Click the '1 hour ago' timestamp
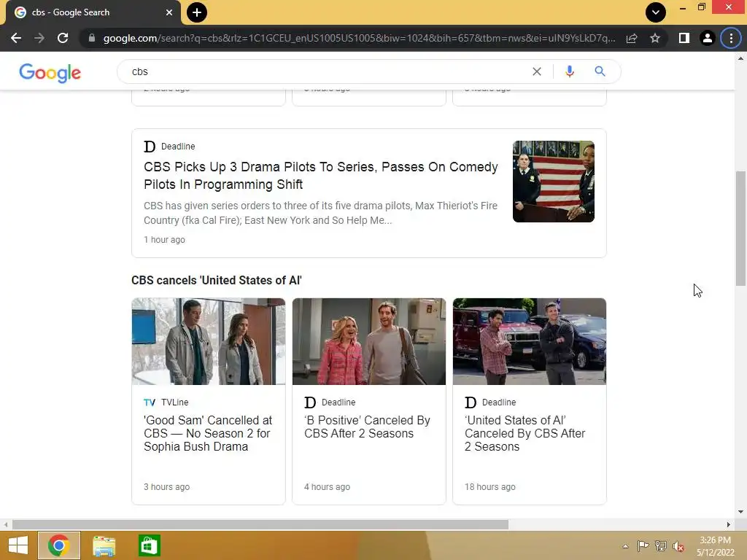This screenshot has width=747, height=560. click(x=164, y=239)
